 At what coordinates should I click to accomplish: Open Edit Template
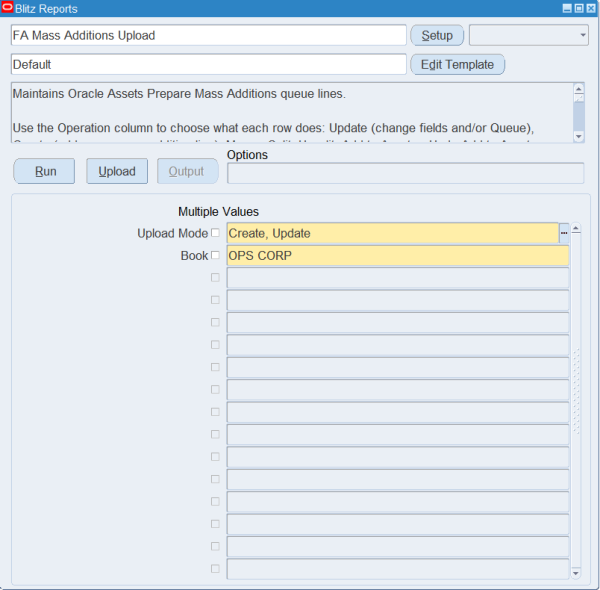point(457,64)
